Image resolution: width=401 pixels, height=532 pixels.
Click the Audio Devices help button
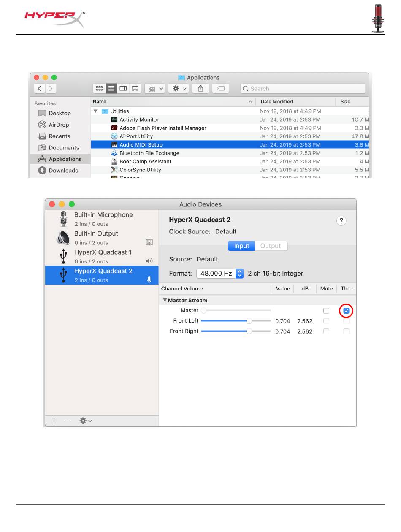click(341, 220)
